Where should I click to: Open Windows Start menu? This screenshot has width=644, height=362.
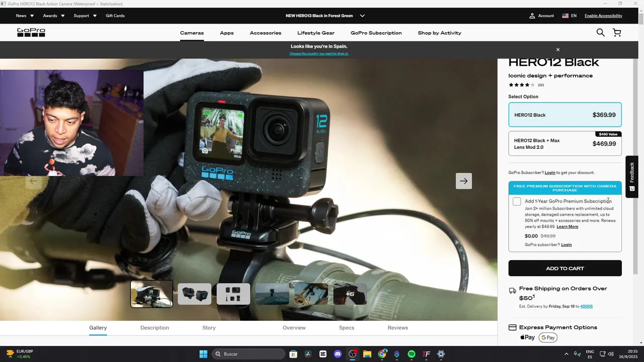click(203, 354)
